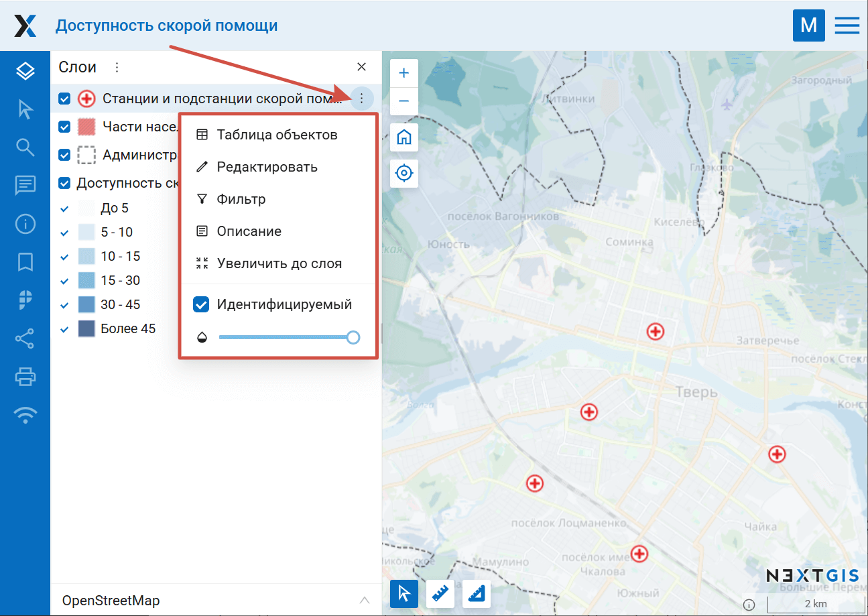Open the annotations tool in the sidebar
868x616 pixels.
coord(25,185)
